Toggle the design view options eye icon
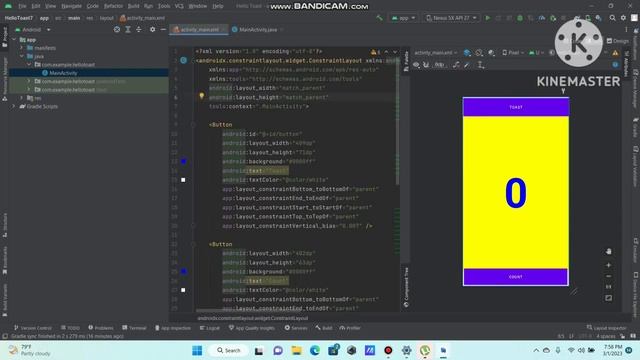This screenshot has width=640, height=360. [x=416, y=65]
